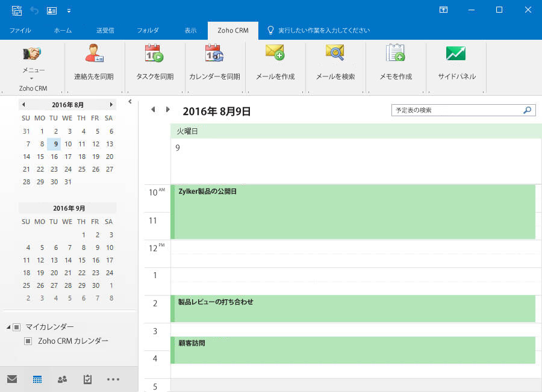Click the create mail (メールを作成) icon

(x=275, y=52)
